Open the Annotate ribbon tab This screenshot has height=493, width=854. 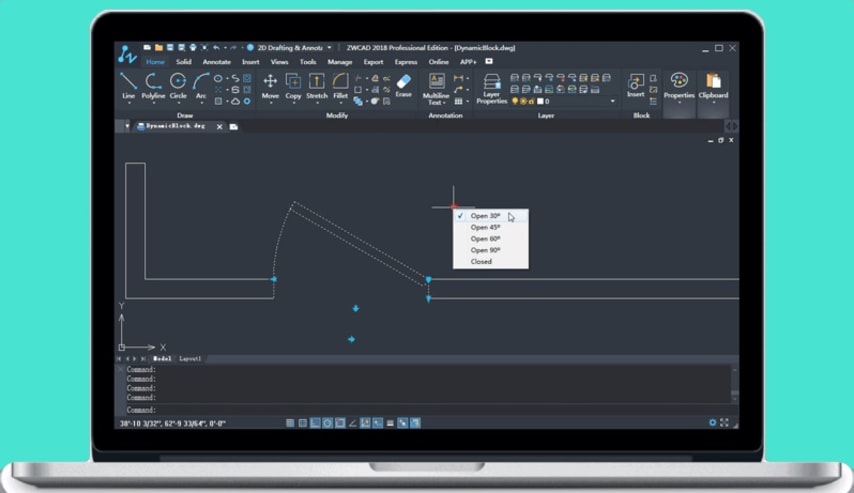(x=216, y=62)
